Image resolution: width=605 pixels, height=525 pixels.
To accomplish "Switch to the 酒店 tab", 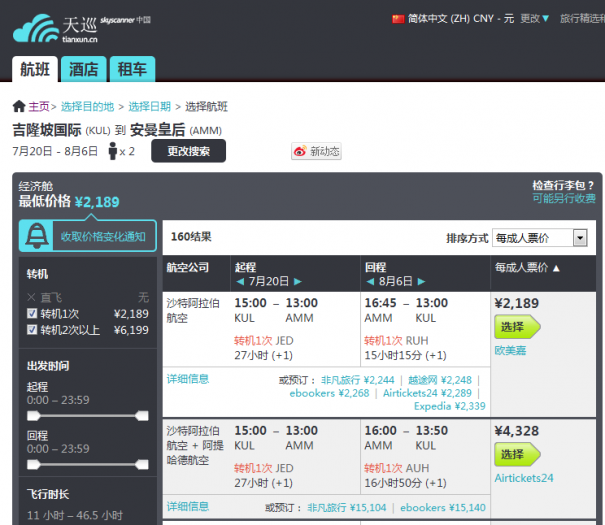I will [83, 69].
